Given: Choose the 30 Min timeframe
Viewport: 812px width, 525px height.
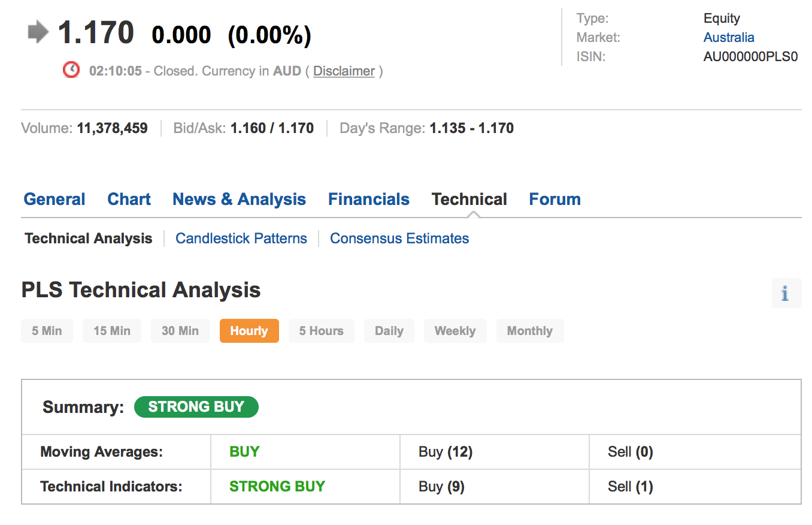Looking at the screenshot, I should pyautogui.click(x=180, y=331).
